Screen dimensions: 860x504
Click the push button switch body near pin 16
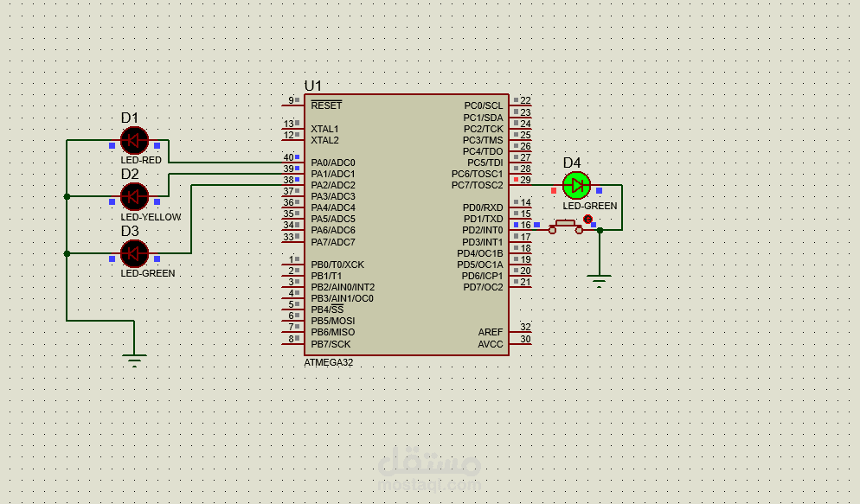[566, 226]
